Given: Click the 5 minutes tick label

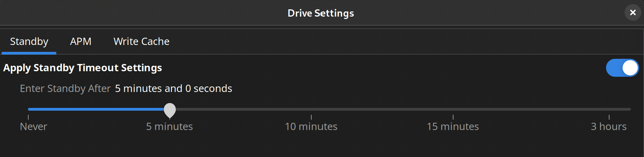Looking at the screenshot, I should [x=169, y=127].
